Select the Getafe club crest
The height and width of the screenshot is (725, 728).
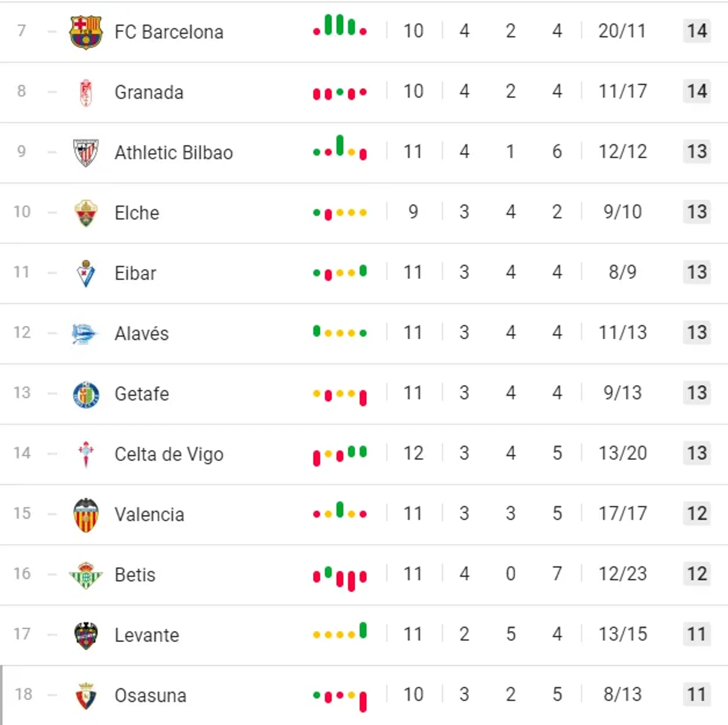86,395
